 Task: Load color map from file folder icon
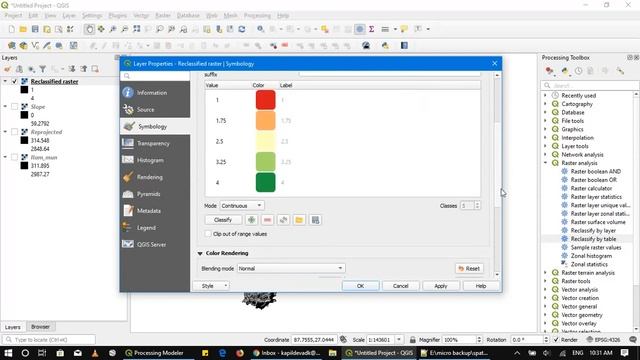[299, 220]
